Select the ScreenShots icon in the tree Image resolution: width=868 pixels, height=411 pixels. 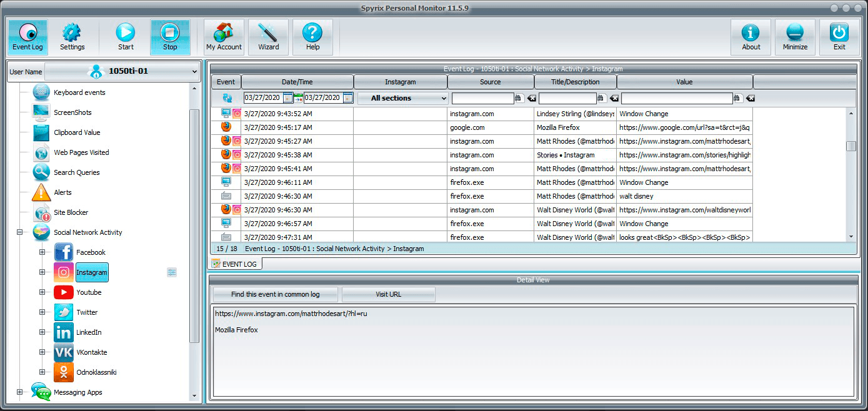41,112
